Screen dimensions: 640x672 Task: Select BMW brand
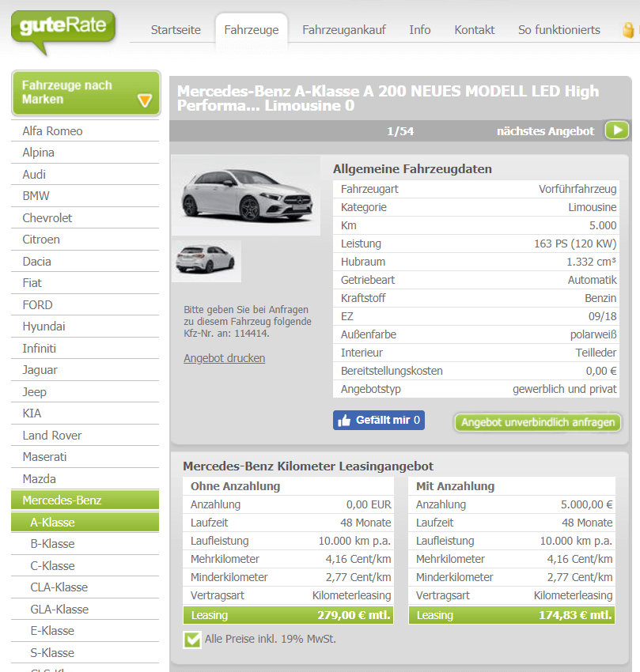[85, 196]
